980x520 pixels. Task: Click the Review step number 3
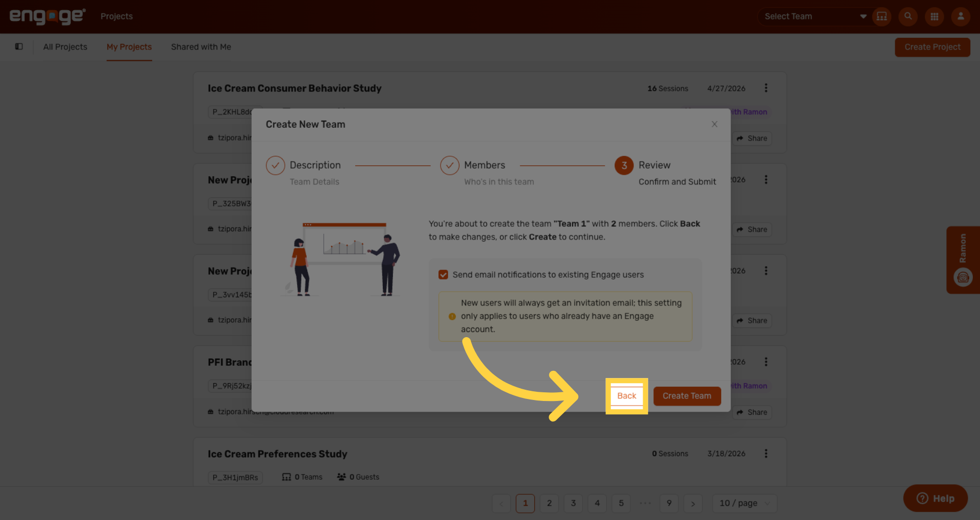coord(624,166)
